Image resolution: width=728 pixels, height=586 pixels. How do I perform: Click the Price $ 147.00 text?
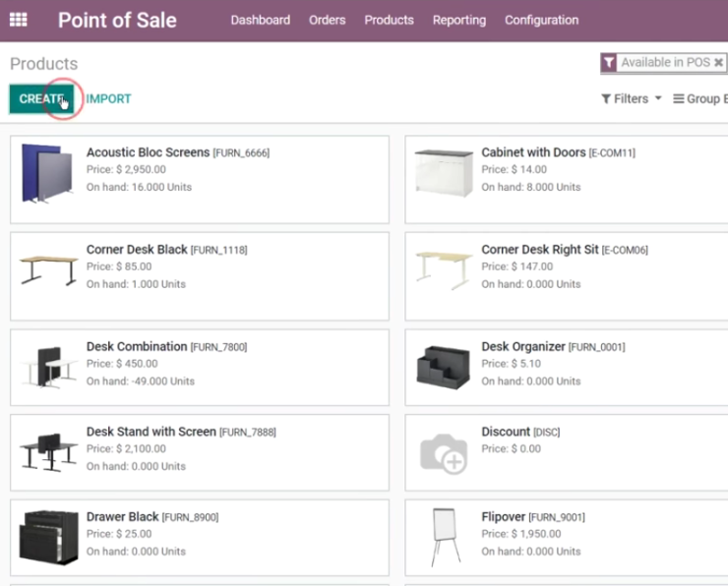pyautogui.click(x=516, y=266)
